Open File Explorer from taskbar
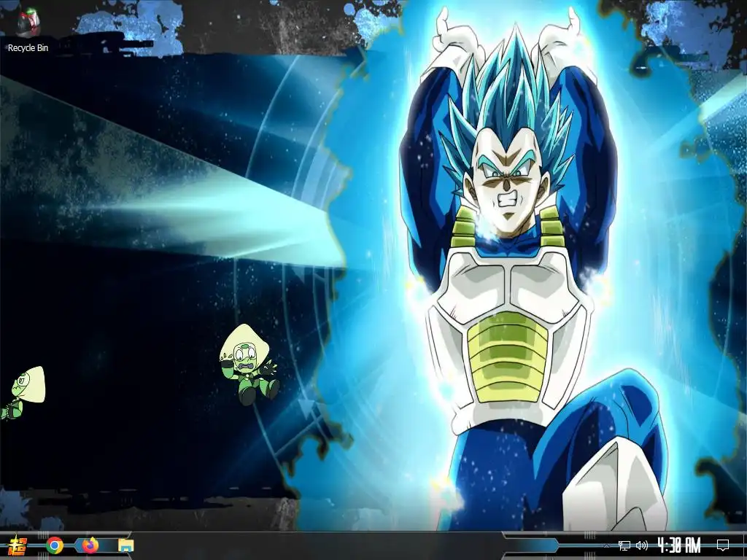The image size is (747, 560). pos(125,545)
